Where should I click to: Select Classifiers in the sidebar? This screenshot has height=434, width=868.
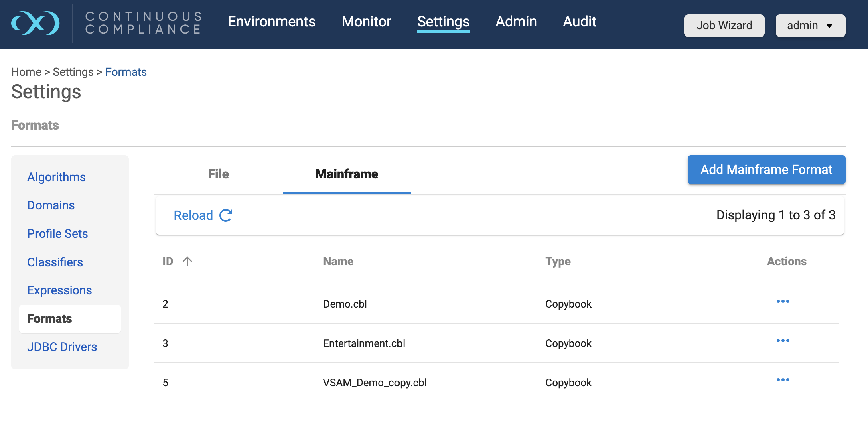click(55, 262)
